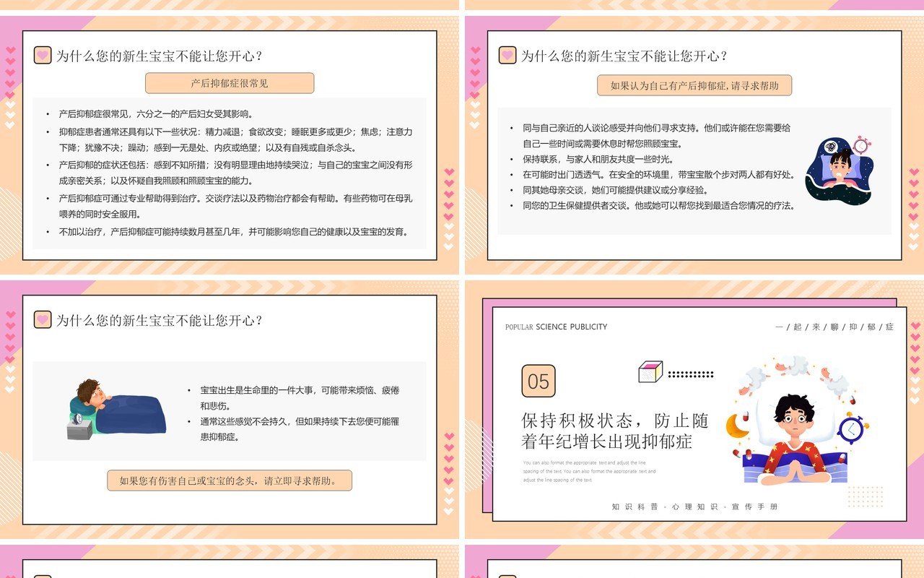Click the 产后抑郁症很常见 banner

230,83
